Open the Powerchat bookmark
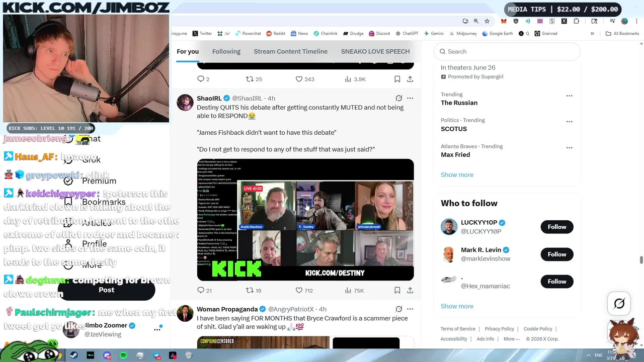This screenshot has height=362, width=644. (x=248, y=34)
